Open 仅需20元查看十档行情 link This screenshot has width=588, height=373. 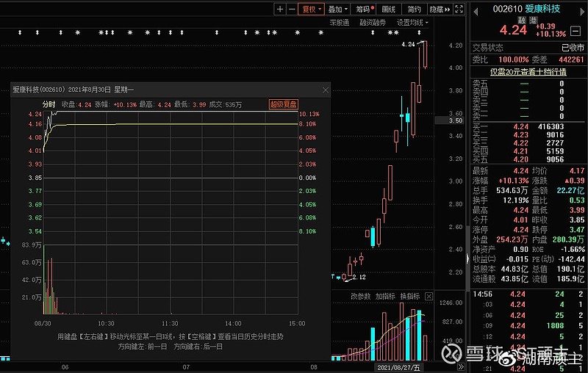click(528, 71)
